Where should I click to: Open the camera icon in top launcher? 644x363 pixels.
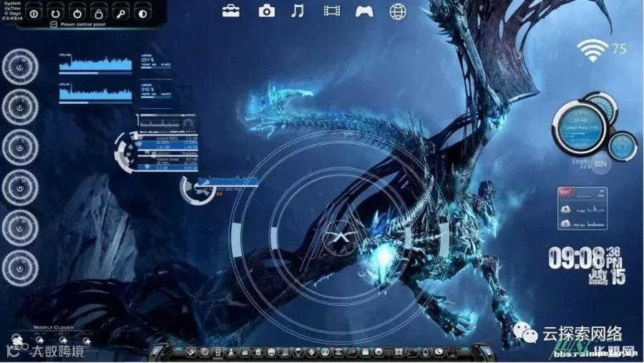click(267, 11)
